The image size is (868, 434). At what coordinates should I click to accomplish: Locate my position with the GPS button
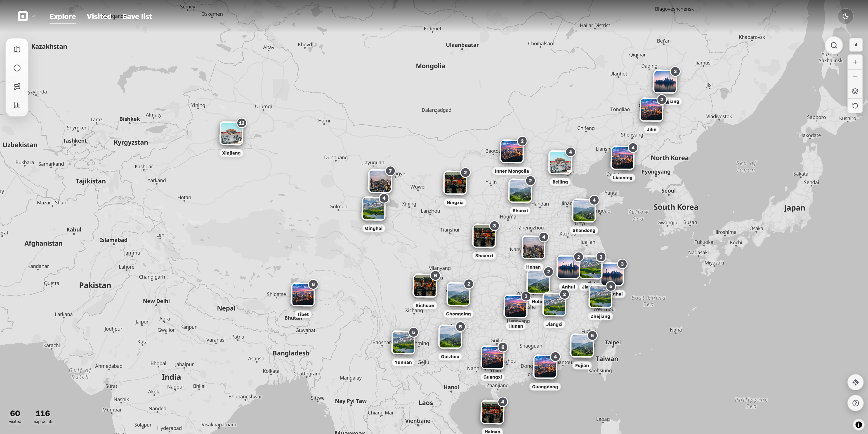tap(856, 382)
